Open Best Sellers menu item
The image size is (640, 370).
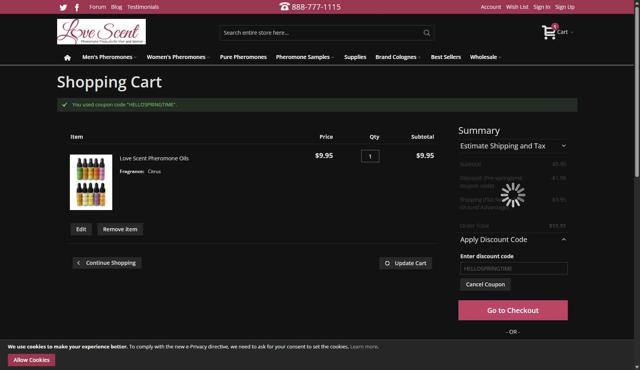pyautogui.click(x=446, y=57)
